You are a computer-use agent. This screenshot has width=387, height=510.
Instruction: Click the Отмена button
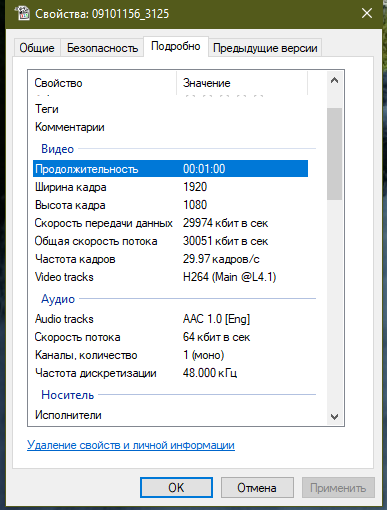pos(257,488)
